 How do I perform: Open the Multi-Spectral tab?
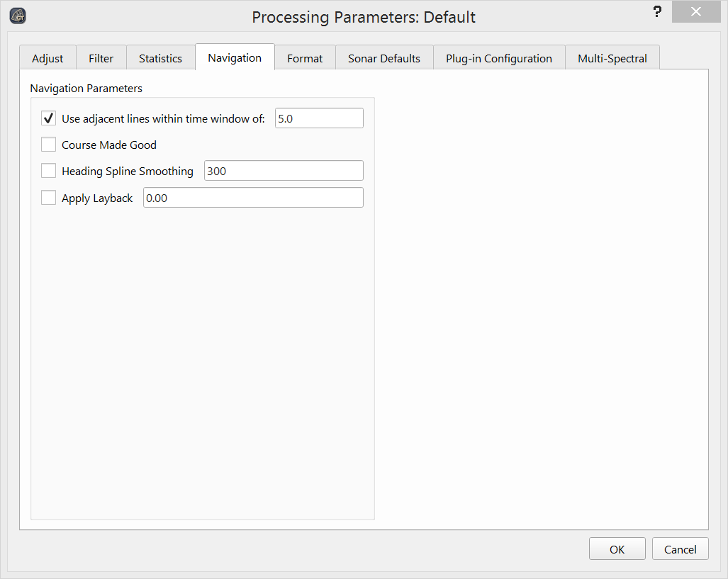[612, 58]
